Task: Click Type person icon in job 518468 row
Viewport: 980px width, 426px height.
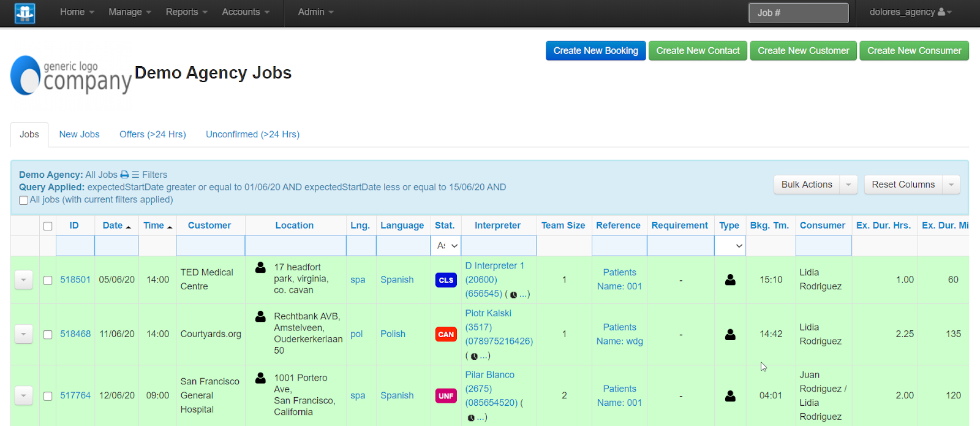Action: tap(730, 335)
